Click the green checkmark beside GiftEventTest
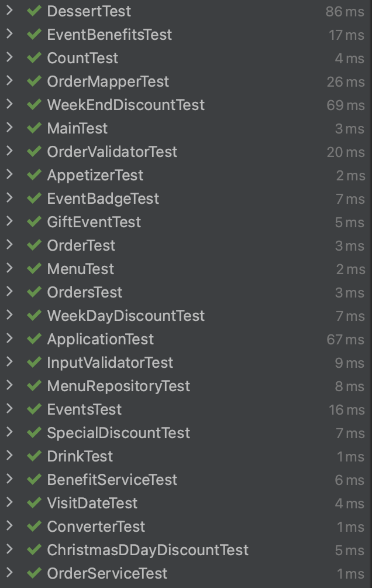Screen dimensions: 372x588 [34, 222]
